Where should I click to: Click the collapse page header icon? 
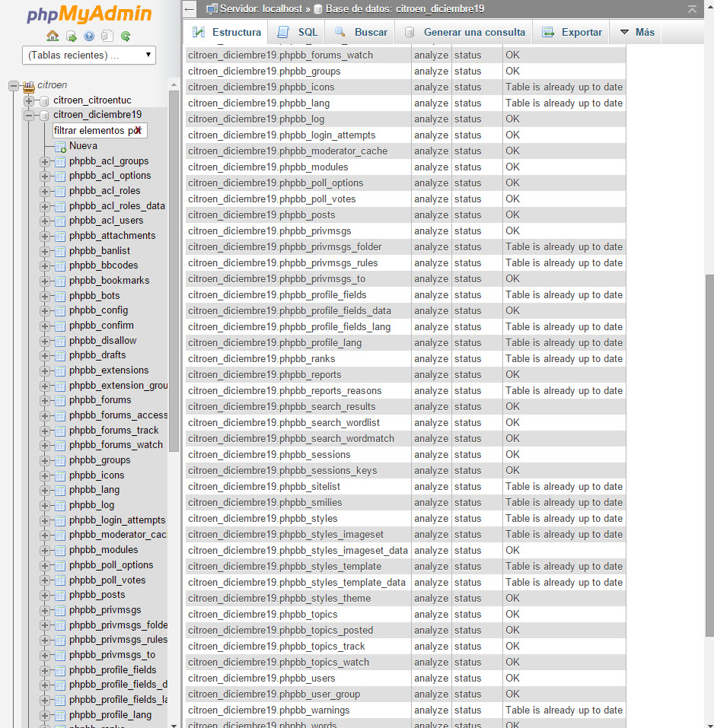point(691,9)
